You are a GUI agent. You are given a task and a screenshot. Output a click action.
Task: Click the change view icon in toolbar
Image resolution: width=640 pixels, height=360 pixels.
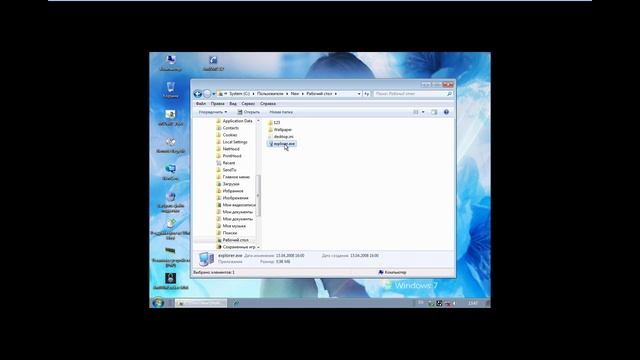coord(416,112)
